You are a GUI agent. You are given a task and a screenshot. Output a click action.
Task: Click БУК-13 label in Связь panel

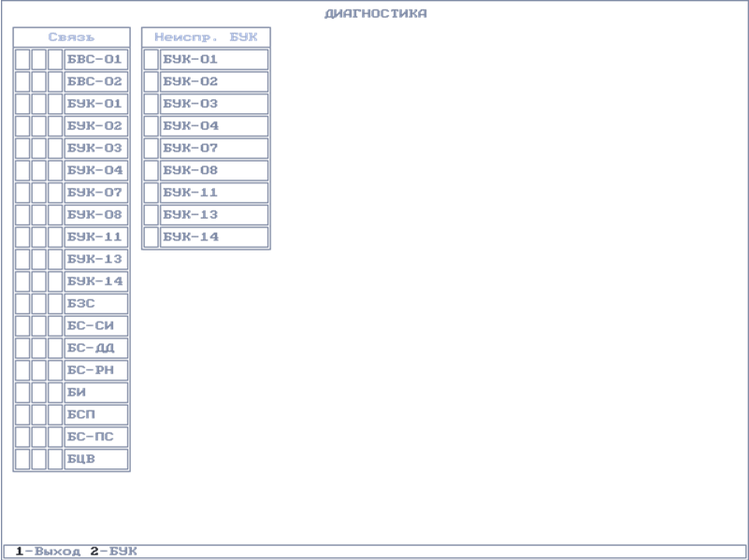point(96,259)
